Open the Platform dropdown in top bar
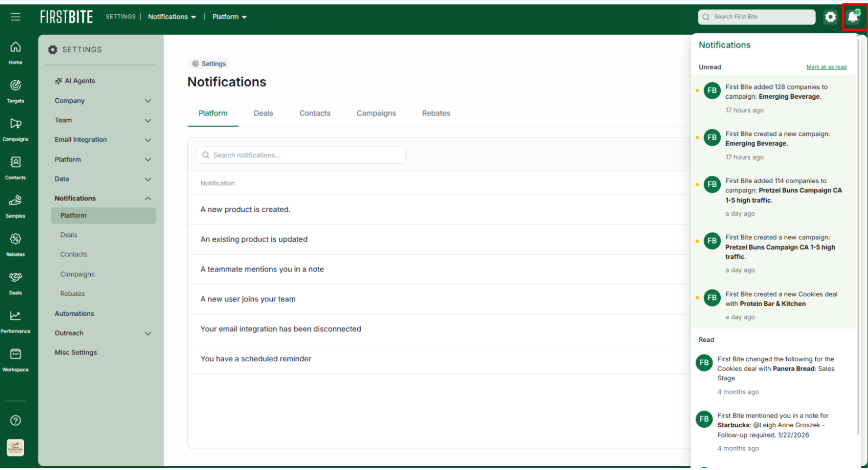Viewport: 868px width, 470px height. click(x=229, y=17)
